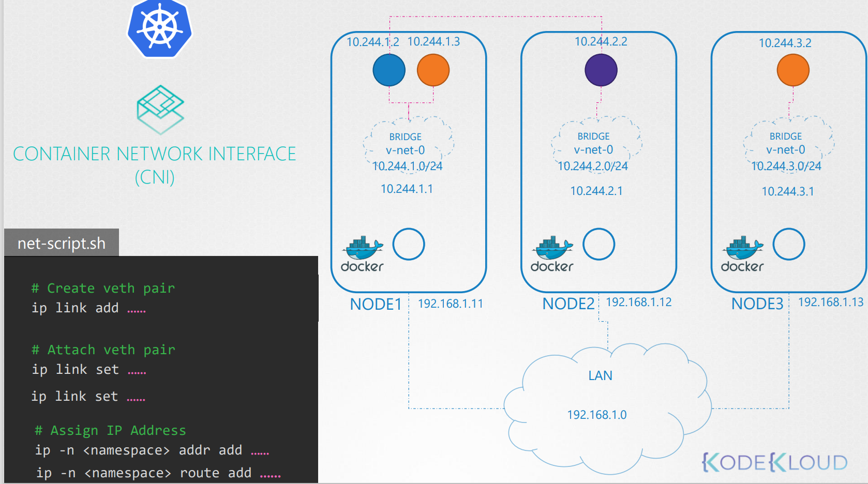Click the CONTAINER NETWORK INTERFACE heading

coord(155,154)
